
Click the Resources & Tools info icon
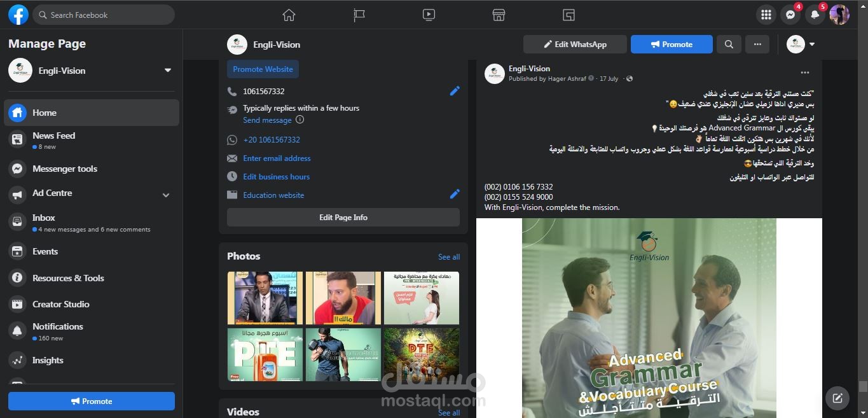click(x=18, y=278)
